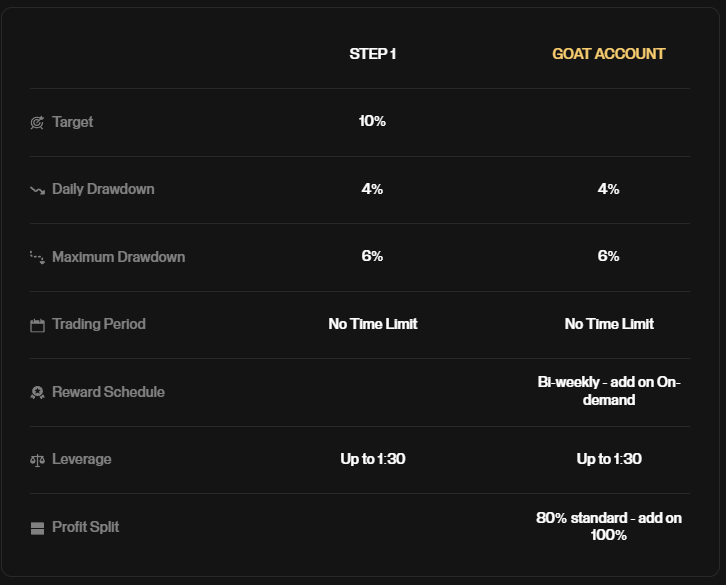Click the Leverage balance scale icon

tap(38, 460)
